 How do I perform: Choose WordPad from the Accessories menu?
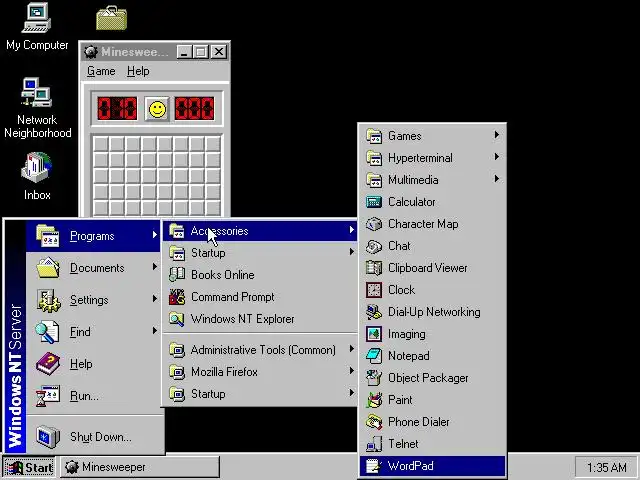[x=432, y=466]
